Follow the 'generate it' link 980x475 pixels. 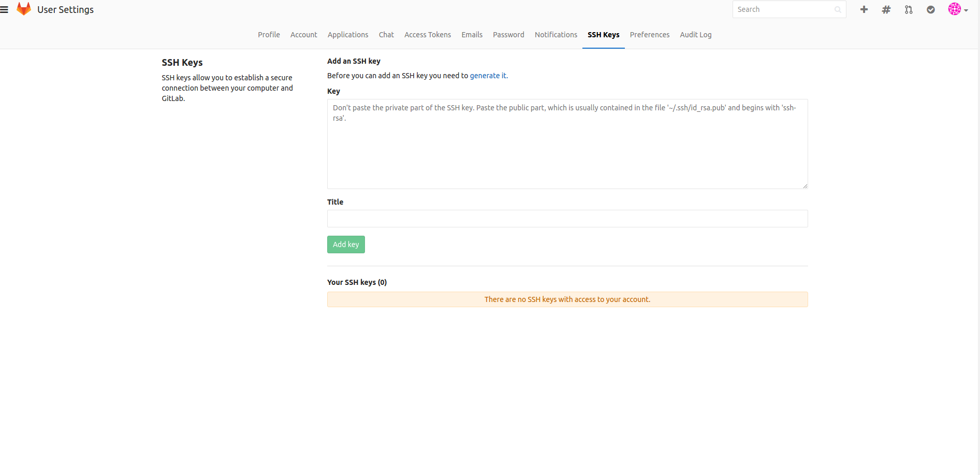pos(488,76)
